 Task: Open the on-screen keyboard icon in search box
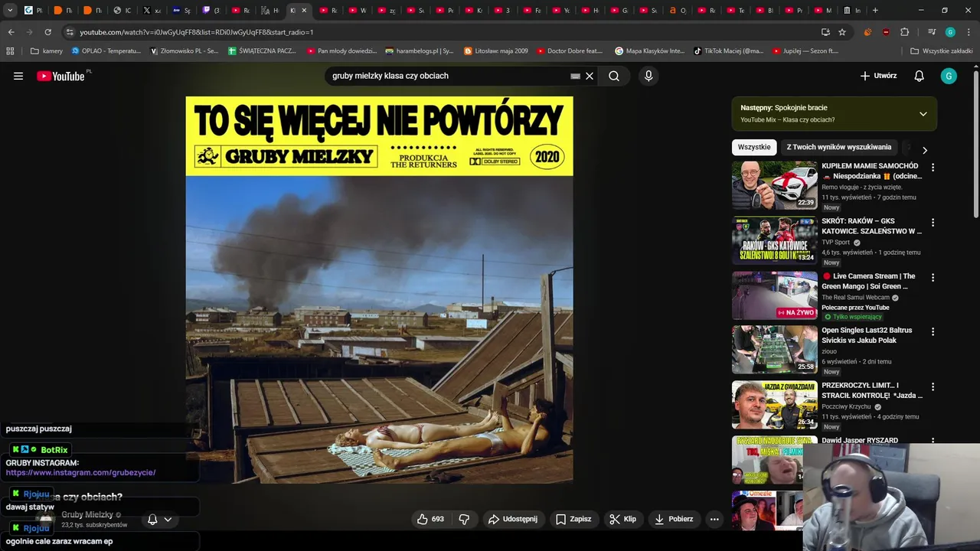[575, 76]
